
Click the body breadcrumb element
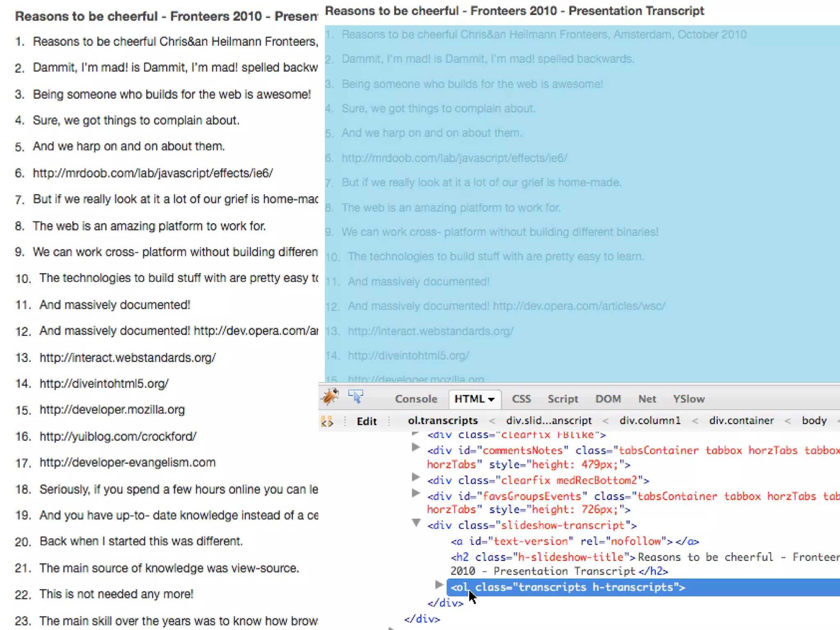814,421
